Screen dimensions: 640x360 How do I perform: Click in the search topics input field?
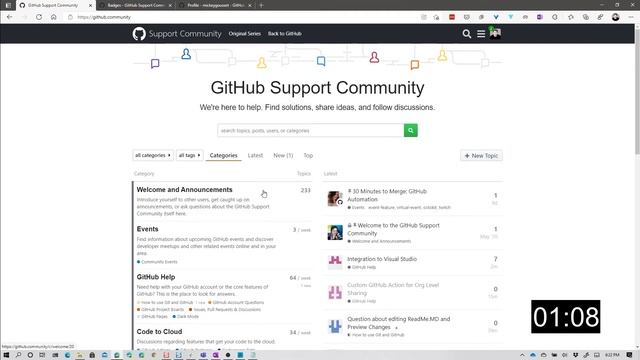pos(311,130)
